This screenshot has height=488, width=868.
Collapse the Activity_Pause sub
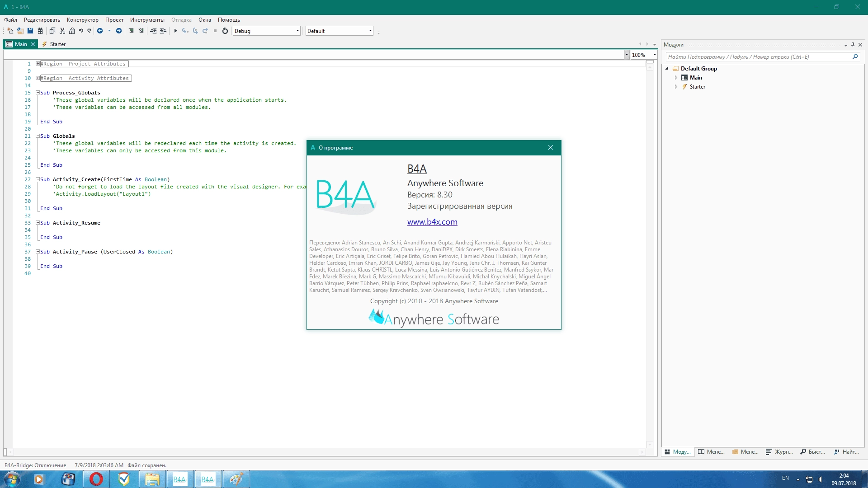(38, 252)
